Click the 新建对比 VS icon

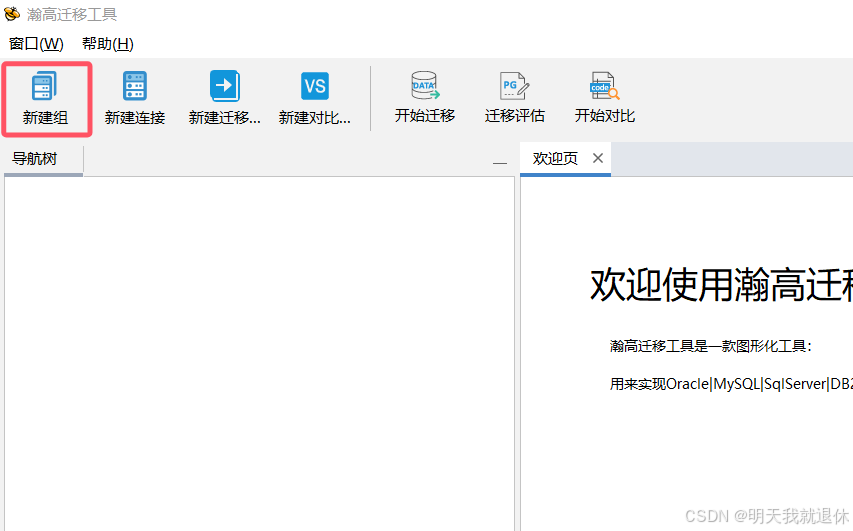(x=314, y=86)
